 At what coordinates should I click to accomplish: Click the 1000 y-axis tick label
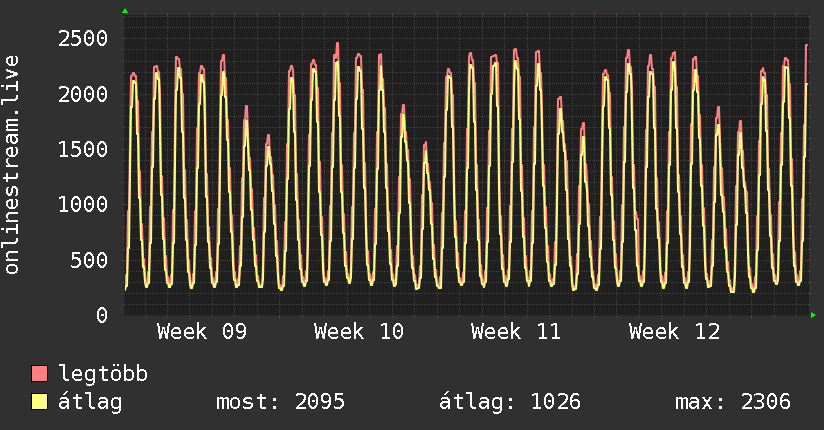point(82,205)
